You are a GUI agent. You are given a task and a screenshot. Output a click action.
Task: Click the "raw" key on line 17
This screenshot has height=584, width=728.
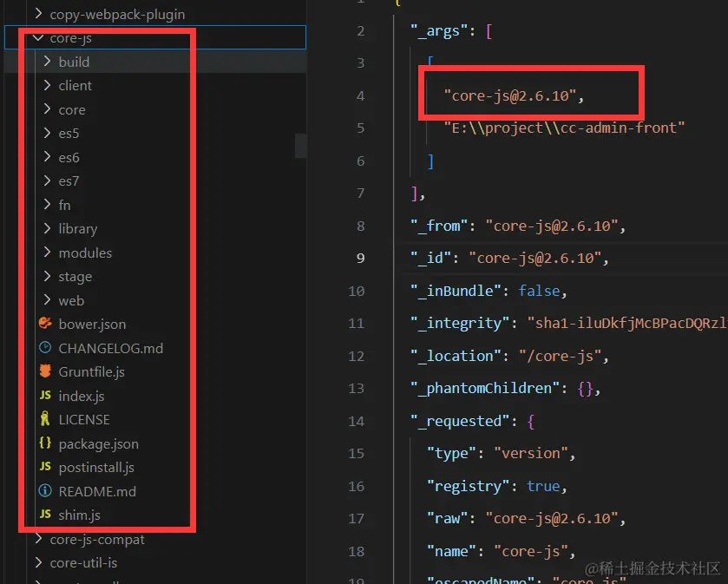point(448,518)
